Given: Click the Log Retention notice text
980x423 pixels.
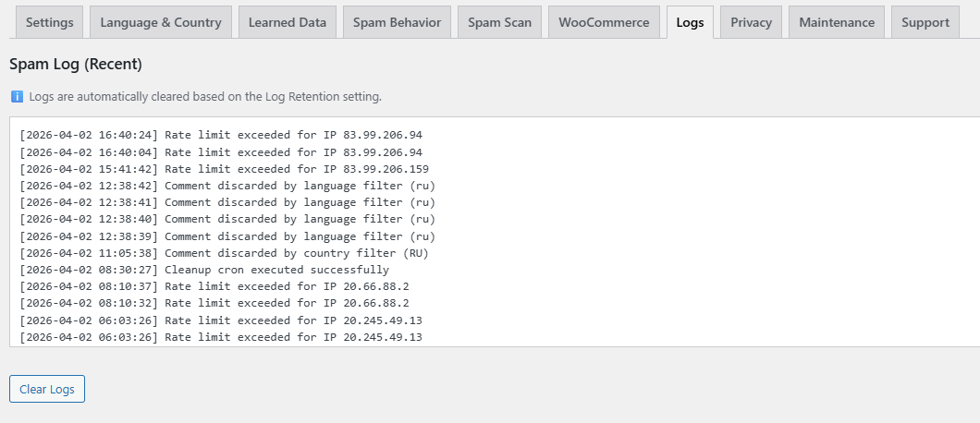Looking at the screenshot, I should tap(205, 96).
